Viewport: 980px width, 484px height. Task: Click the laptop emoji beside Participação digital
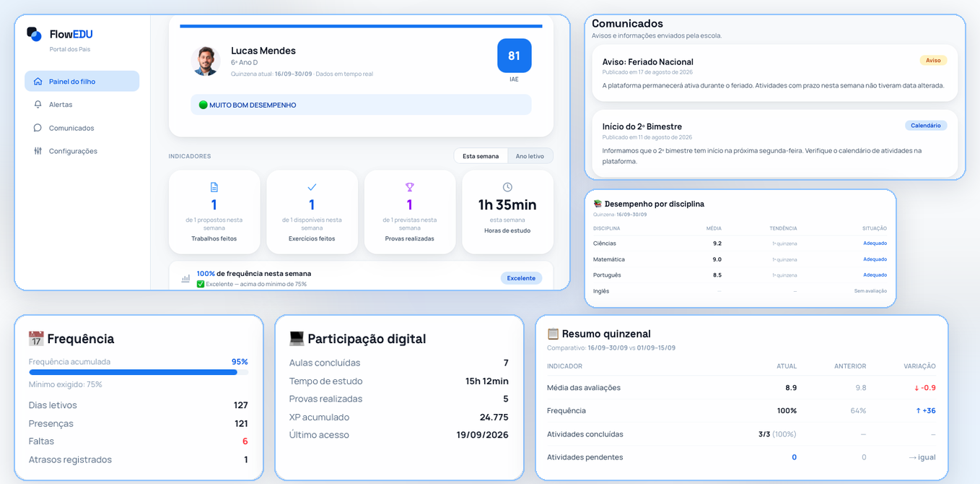click(x=297, y=339)
